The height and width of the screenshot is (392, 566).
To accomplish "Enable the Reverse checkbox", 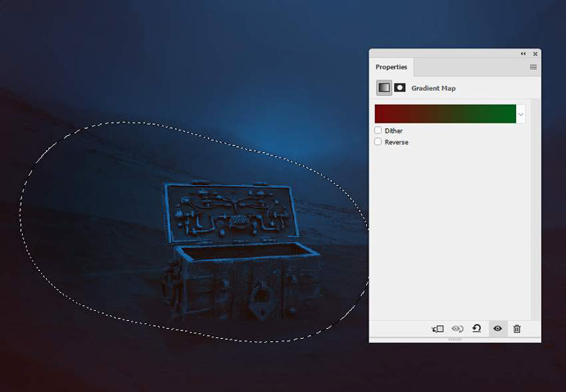I will [x=378, y=141].
